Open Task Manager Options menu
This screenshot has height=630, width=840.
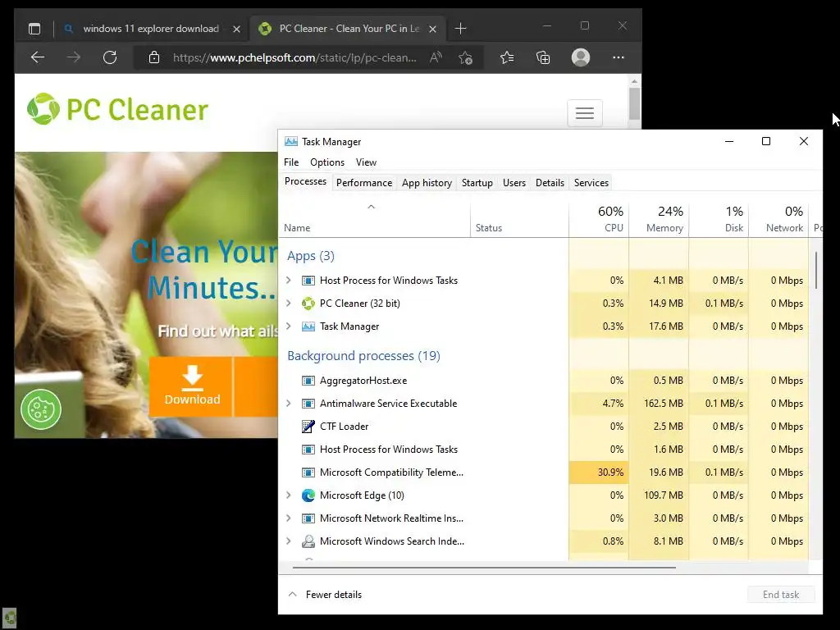(327, 162)
